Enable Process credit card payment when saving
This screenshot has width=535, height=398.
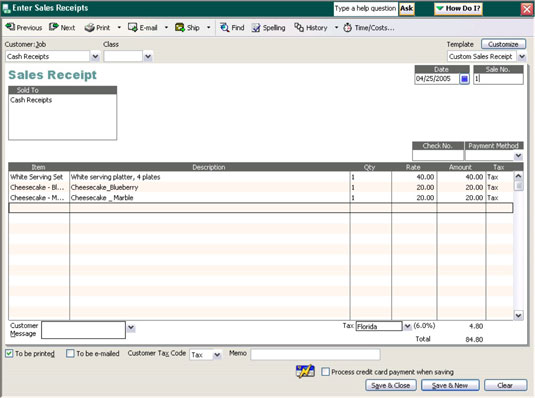[326, 372]
